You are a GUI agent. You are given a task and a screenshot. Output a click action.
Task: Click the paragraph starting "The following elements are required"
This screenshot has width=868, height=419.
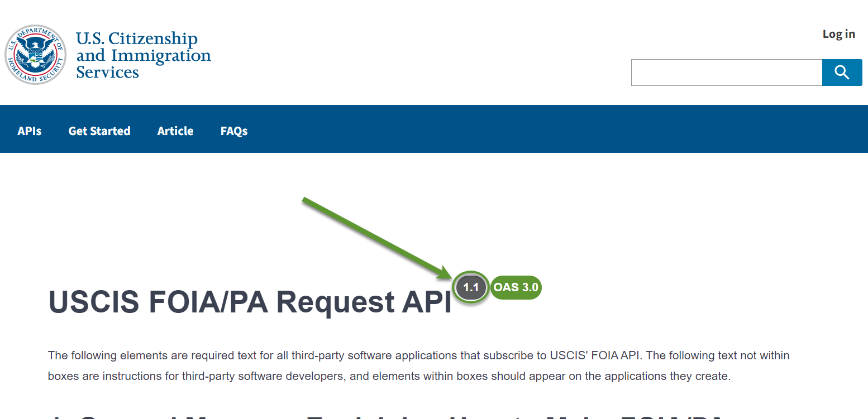click(419, 365)
